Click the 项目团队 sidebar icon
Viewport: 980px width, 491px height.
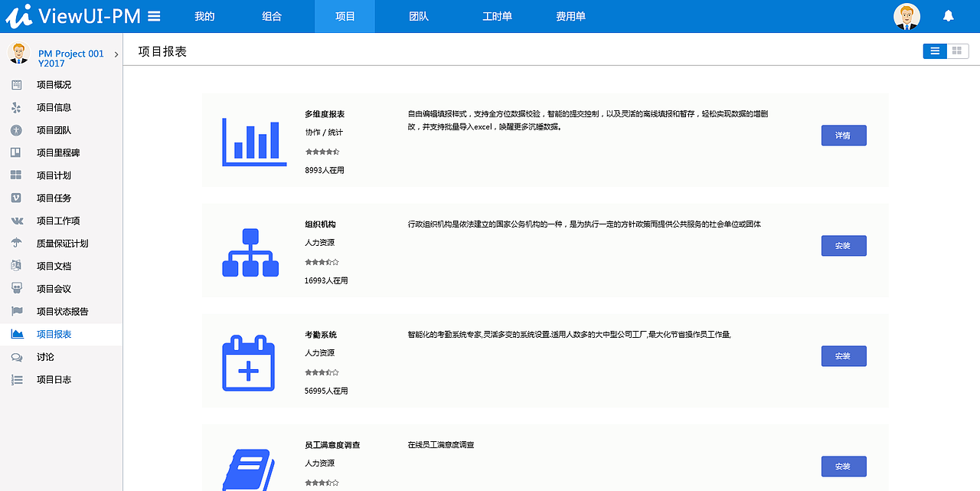pyautogui.click(x=17, y=130)
